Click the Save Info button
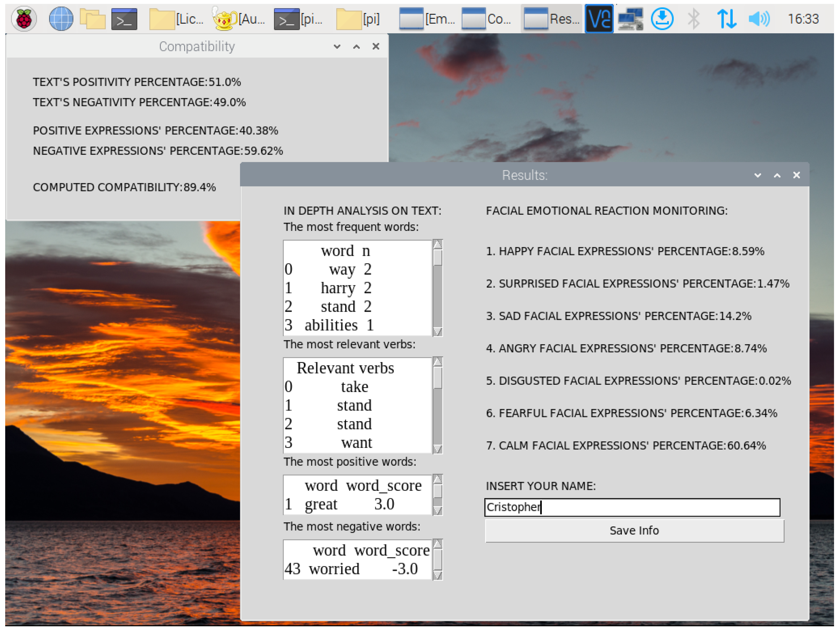This screenshot has width=840, height=632. point(634,531)
